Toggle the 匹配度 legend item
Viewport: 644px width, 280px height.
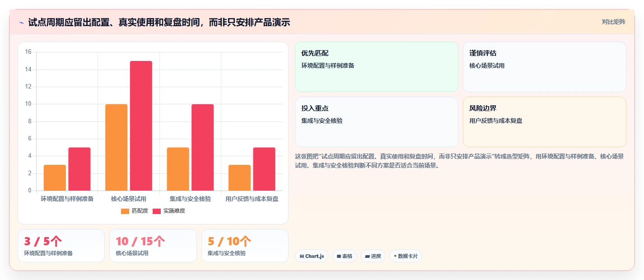(135, 211)
